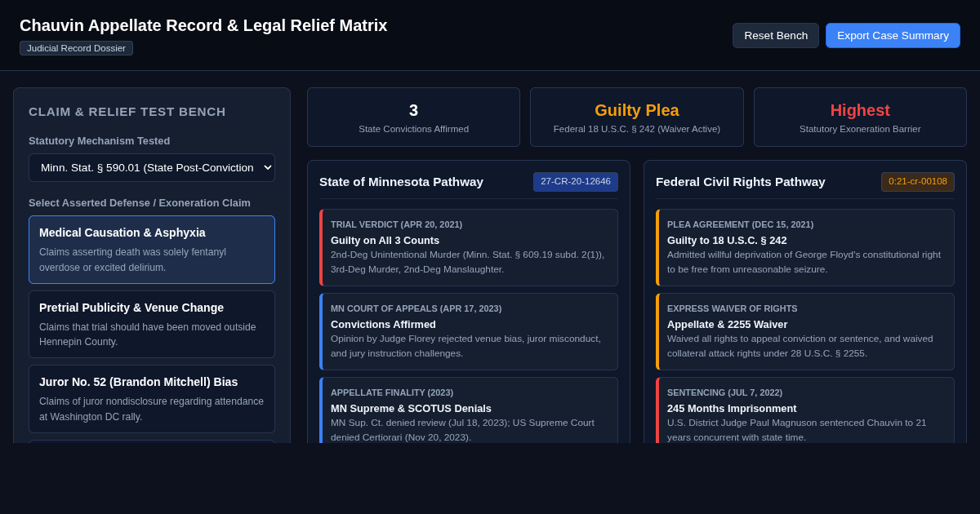Open the Highest Statutory Exoneration Barrier card
The height and width of the screenshot is (514, 980).
860,117
